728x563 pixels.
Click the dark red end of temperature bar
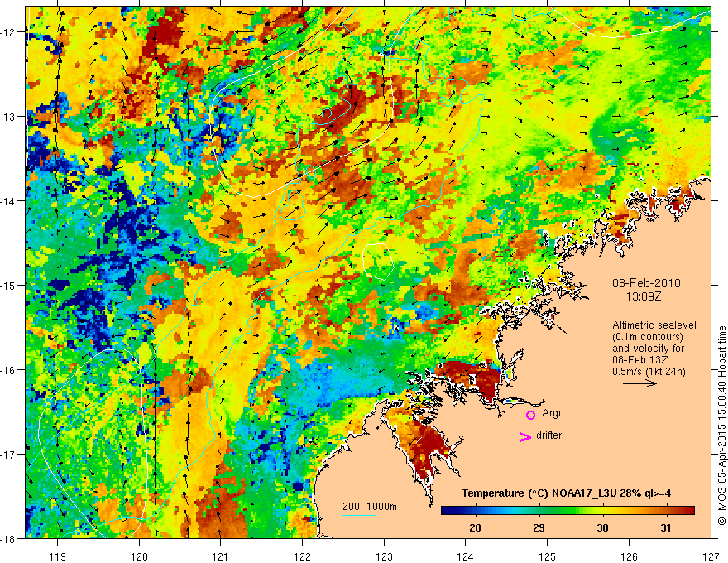click(687, 511)
